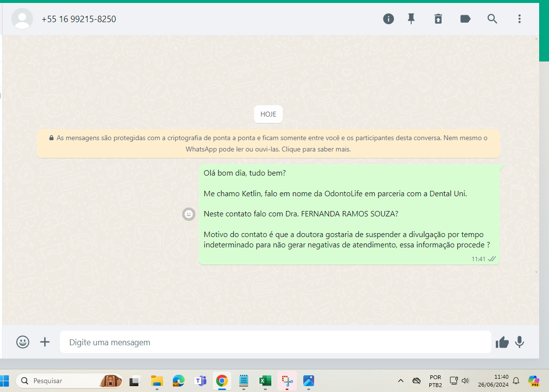
Task: Click the chat scrollbar up arrow
Action: (536, 39)
